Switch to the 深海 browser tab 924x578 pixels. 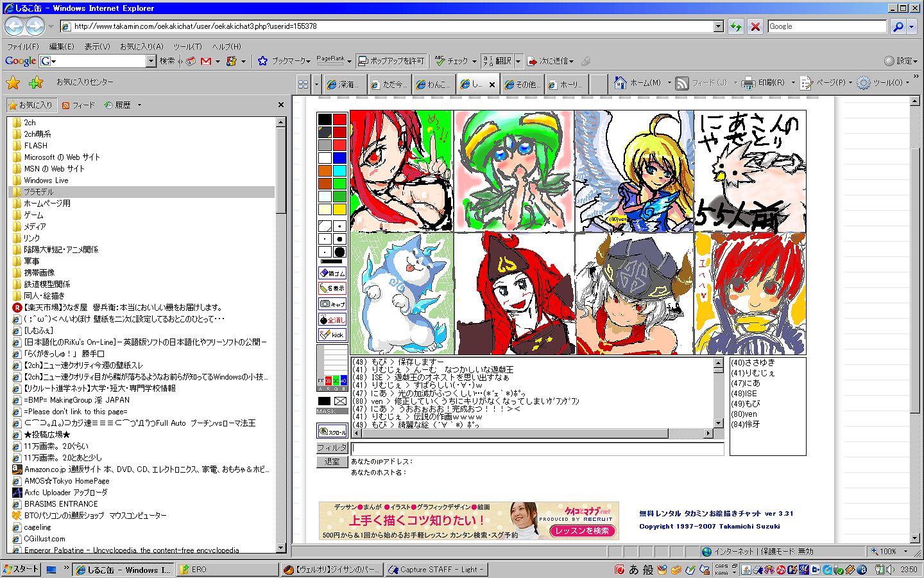click(x=345, y=84)
